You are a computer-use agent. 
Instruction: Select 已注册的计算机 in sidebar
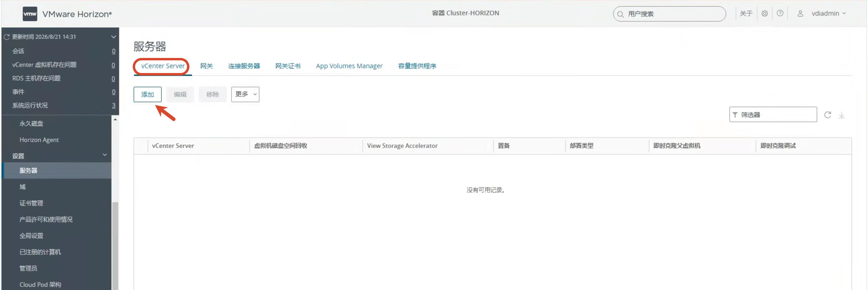(x=40, y=252)
